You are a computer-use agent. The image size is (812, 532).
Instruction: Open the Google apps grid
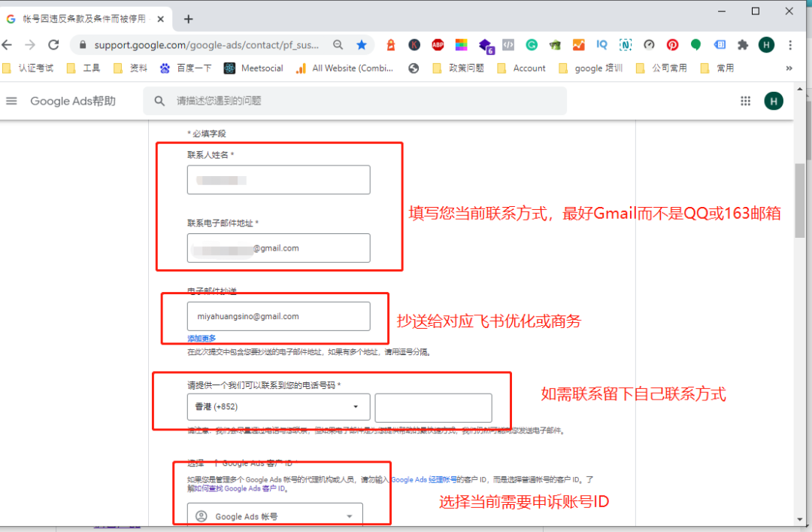click(x=745, y=101)
